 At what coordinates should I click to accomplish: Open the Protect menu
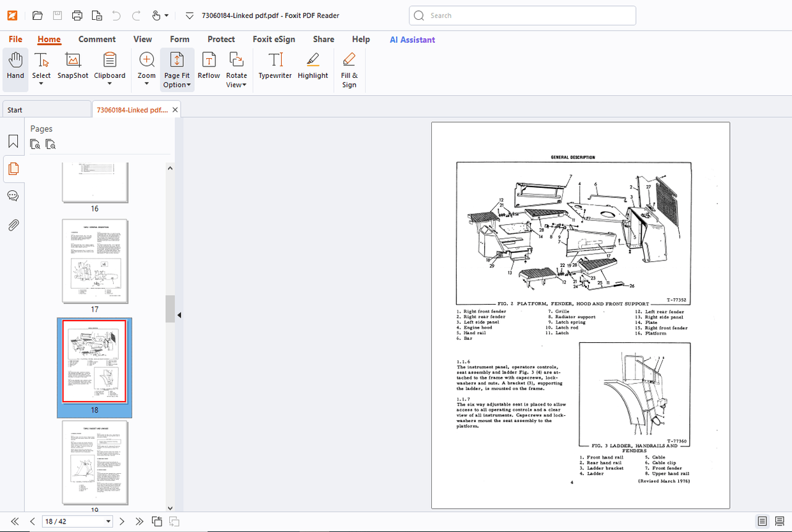click(221, 39)
